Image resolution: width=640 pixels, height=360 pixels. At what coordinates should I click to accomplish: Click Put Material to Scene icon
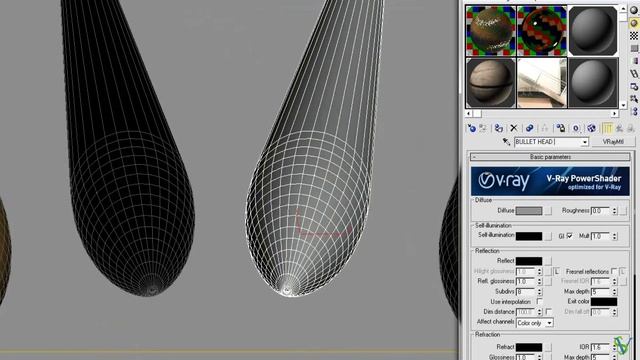(483, 128)
